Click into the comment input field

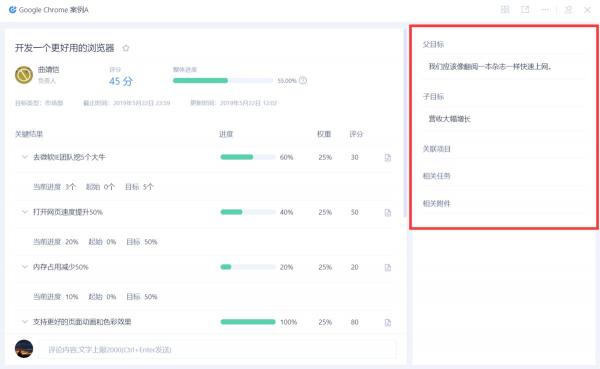[x=217, y=349]
